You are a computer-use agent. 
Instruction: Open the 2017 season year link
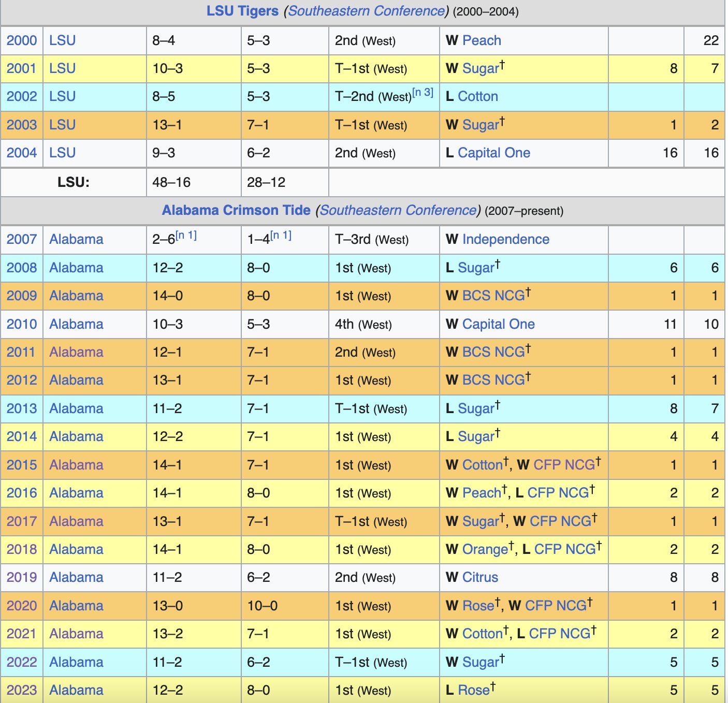tap(22, 521)
